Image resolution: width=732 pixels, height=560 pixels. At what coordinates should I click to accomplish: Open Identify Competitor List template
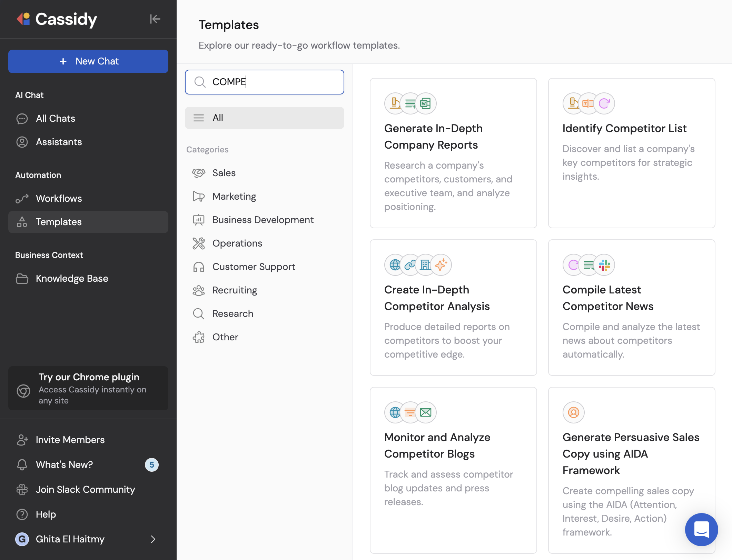(x=632, y=153)
